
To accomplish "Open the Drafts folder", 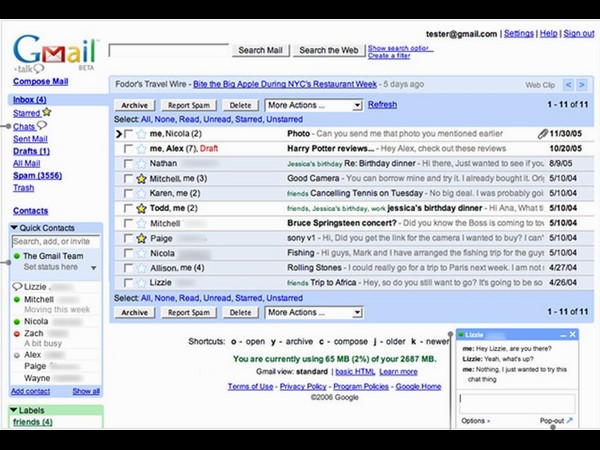I will (30, 151).
